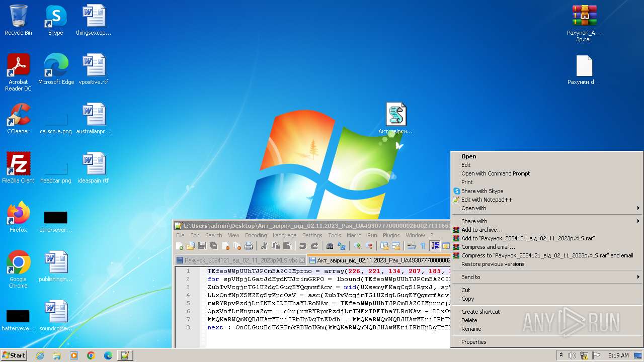Viewport: 644px width, 362px height.
Task: Click the Start button
Action: pyautogui.click(x=14, y=355)
